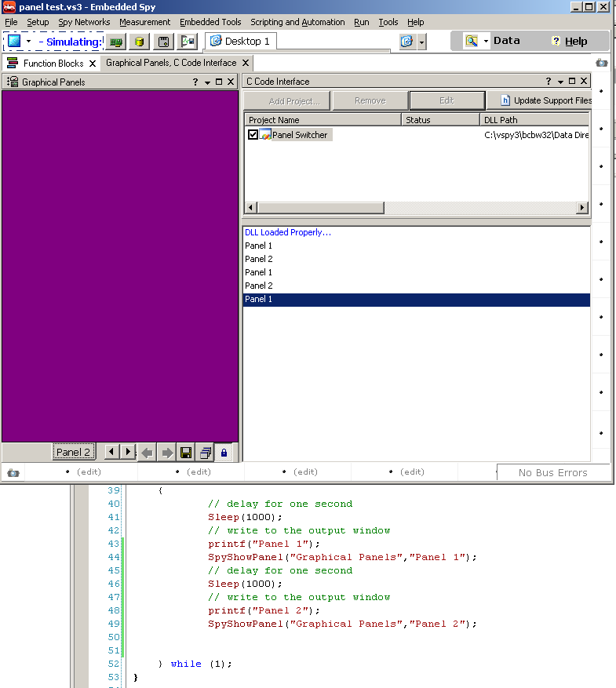Click the yellow database cylinder toolbar icon
Viewport: 616px width, 688px height.
click(139, 42)
